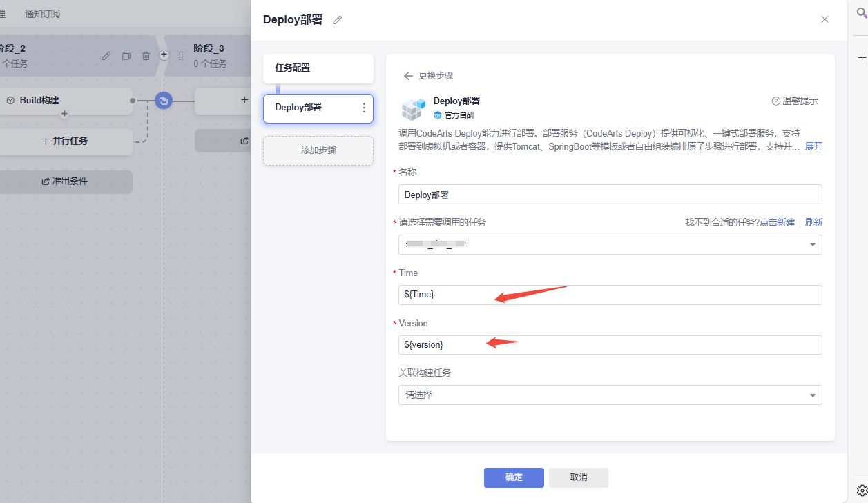Close the Deploy部署 dialog
This screenshot has width=868, height=503.
[x=824, y=19]
